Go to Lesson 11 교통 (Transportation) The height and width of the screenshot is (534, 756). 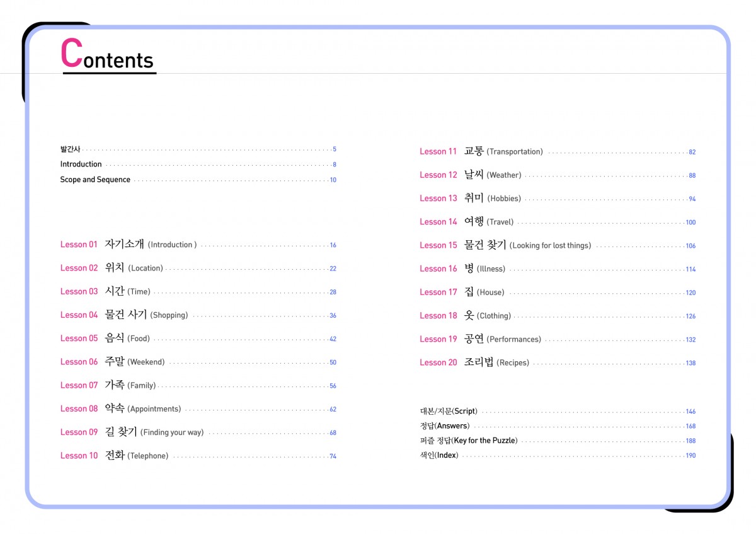click(481, 151)
